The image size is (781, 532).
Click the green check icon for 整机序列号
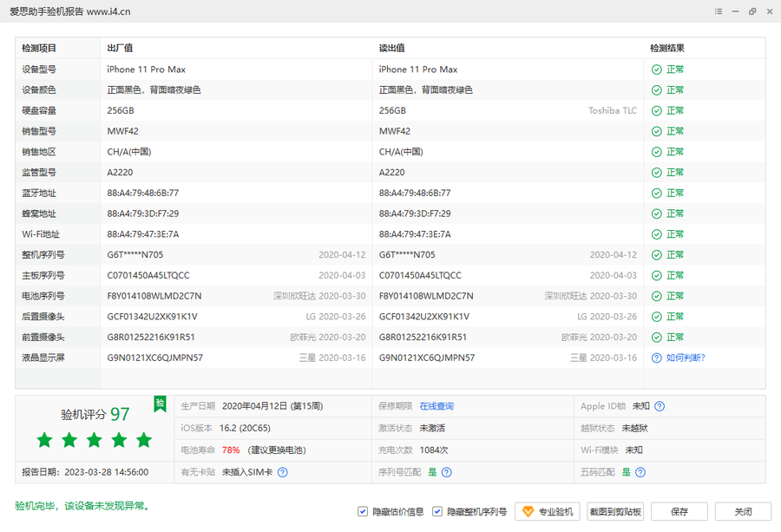click(x=657, y=255)
